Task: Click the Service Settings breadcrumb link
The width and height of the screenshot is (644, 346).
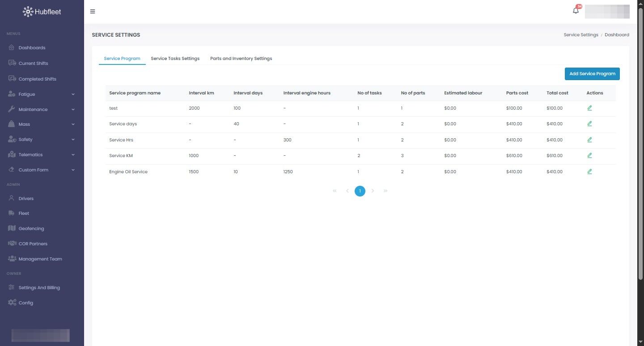Action: point(581,35)
